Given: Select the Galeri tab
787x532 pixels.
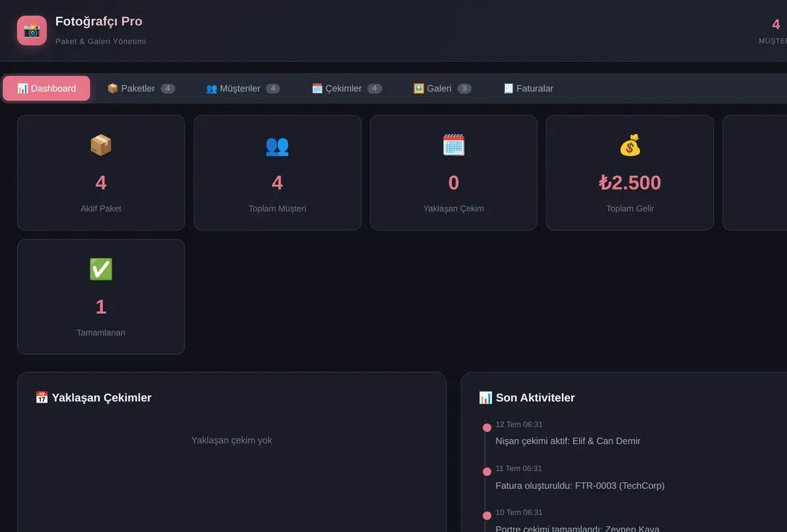Looking at the screenshot, I should [x=442, y=88].
